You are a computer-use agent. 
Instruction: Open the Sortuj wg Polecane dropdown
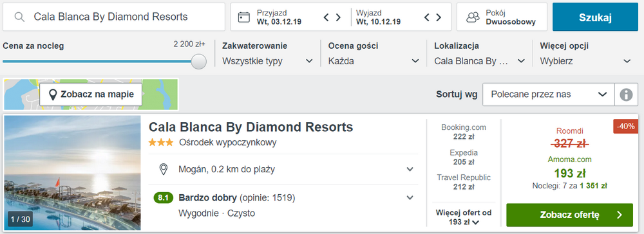click(x=549, y=94)
